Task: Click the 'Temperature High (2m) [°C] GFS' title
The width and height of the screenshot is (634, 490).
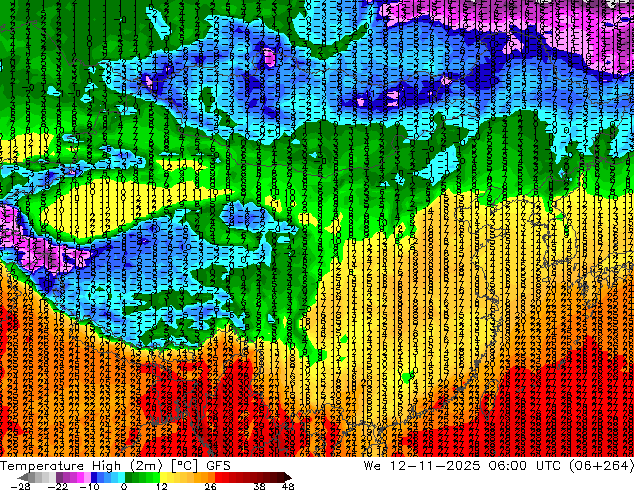Action: click(115, 466)
